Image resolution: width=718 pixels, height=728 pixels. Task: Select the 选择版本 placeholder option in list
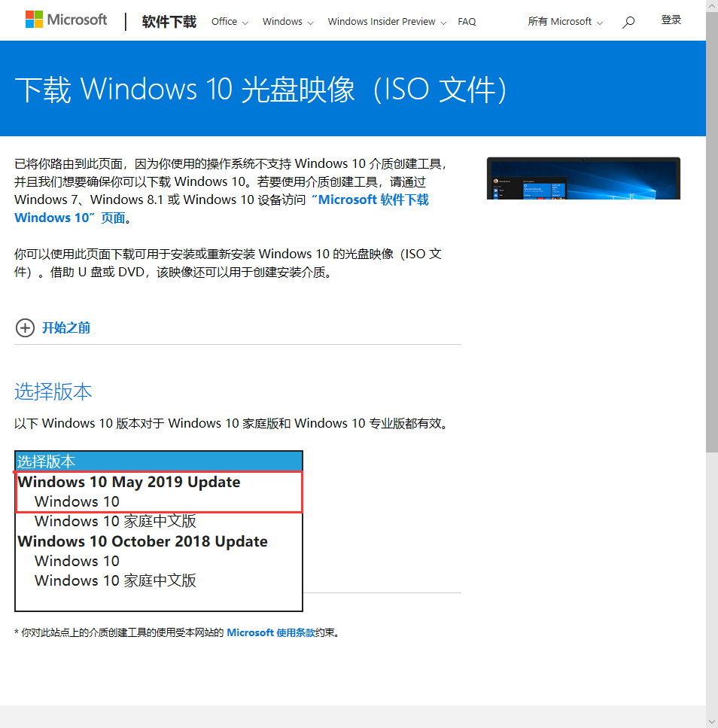click(158, 461)
